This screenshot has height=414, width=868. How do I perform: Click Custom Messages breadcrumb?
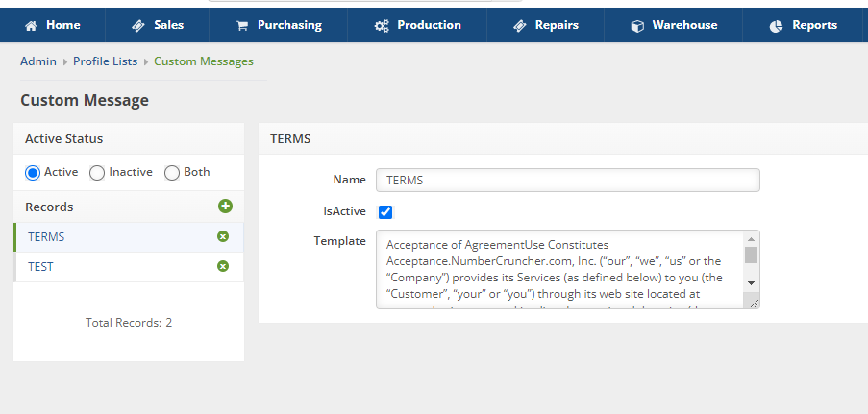204,61
